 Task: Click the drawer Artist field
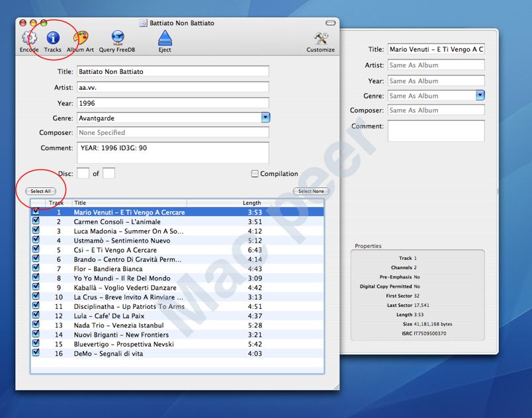pos(436,65)
